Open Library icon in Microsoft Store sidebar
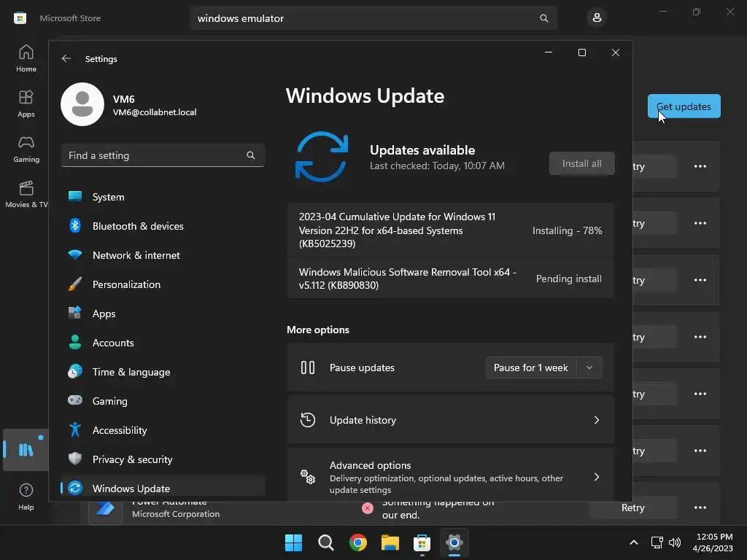 26,449
